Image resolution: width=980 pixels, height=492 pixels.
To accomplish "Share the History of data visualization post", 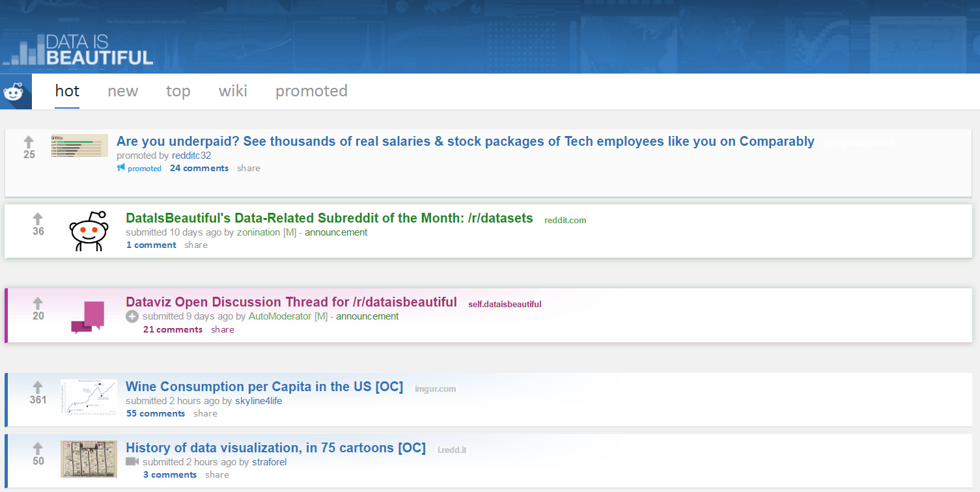I will click(217, 475).
